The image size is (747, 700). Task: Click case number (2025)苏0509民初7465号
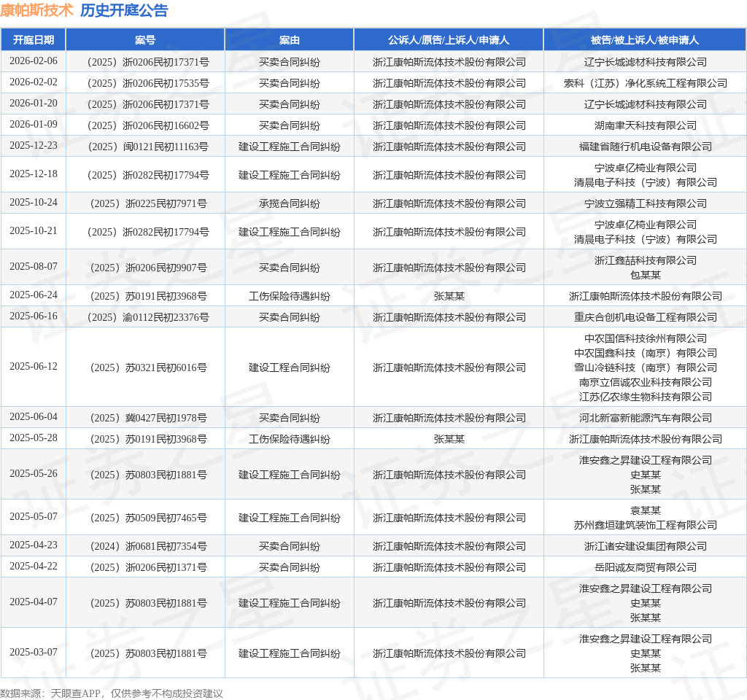click(x=148, y=518)
